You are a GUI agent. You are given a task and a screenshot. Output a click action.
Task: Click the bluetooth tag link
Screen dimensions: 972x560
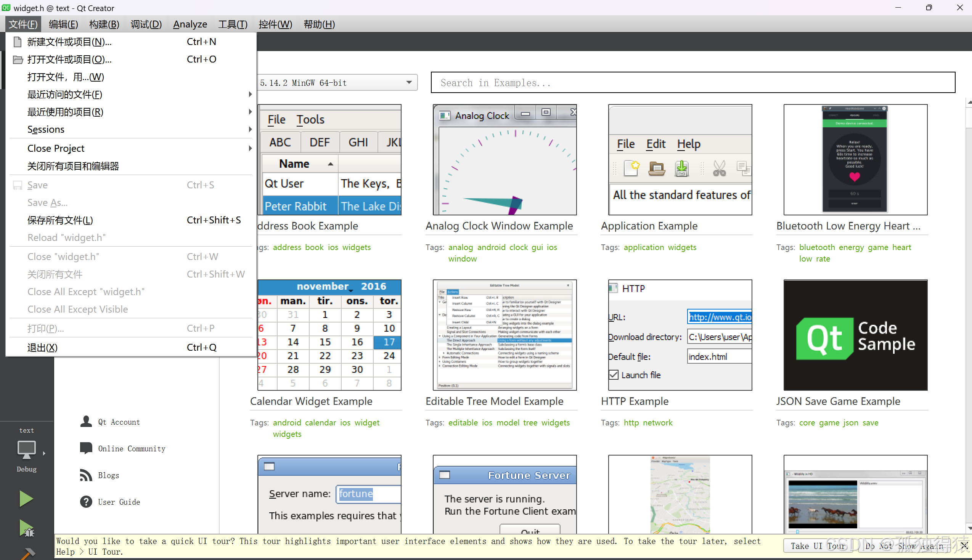pos(817,247)
